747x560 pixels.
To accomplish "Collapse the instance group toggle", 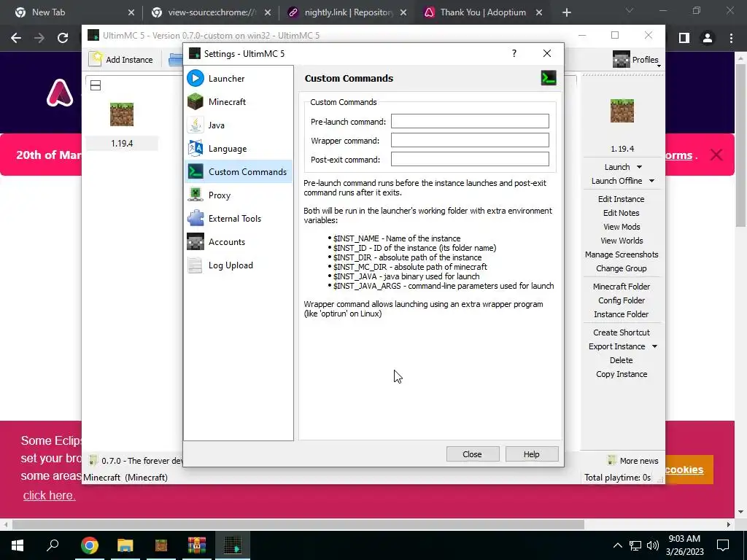I will [96, 85].
